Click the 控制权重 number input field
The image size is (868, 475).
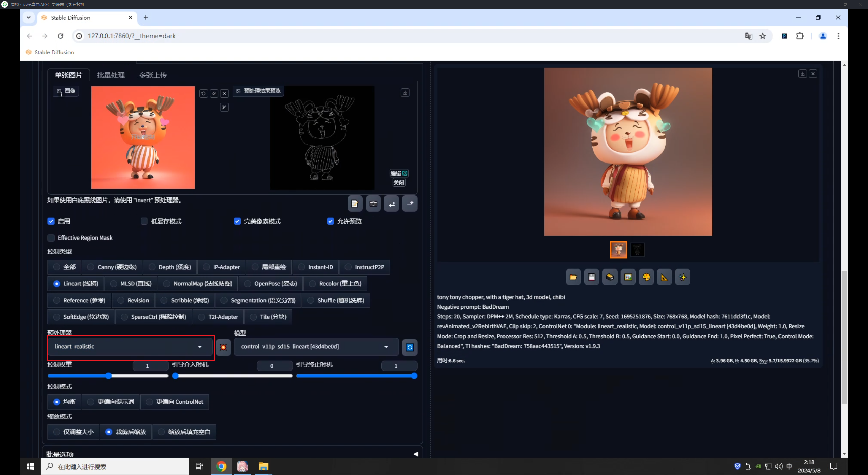pyautogui.click(x=151, y=366)
